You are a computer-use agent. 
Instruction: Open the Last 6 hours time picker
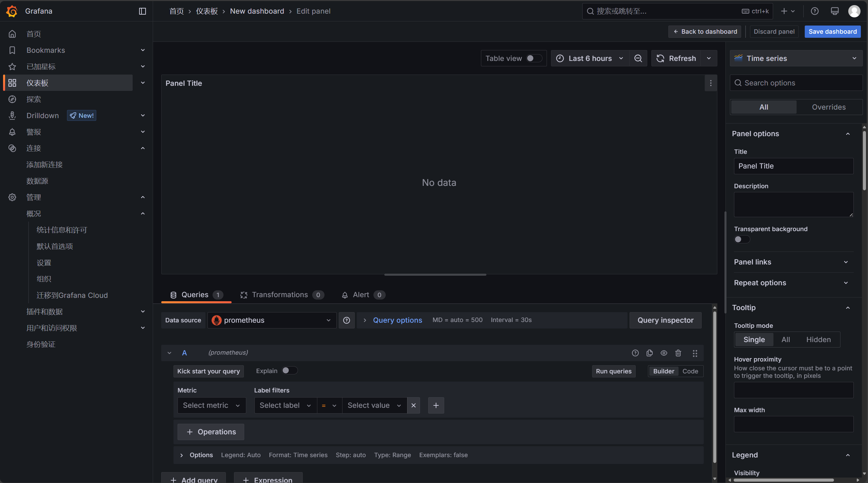coord(590,59)
